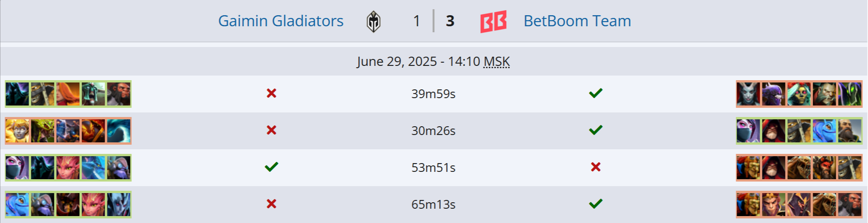Click Dawnbreaker's portrait in the 30m26s game
Screen dimensions: 868x223
tap(18, 131)
